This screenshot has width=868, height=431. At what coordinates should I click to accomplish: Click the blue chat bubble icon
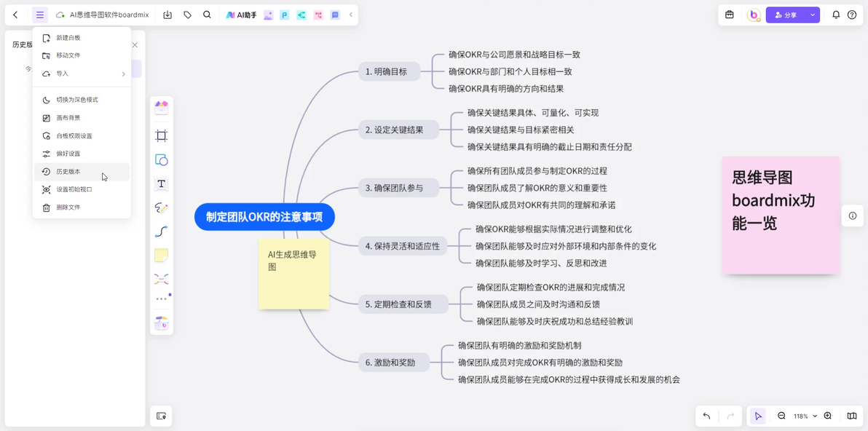tap(335, 15)
